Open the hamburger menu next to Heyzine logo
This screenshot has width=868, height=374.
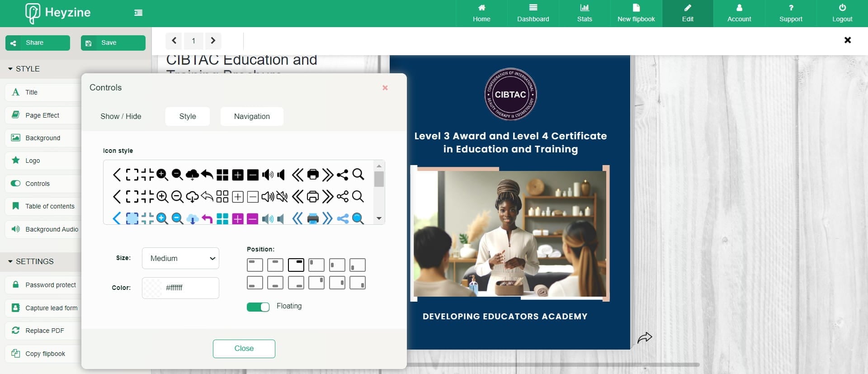click(138, 13)
